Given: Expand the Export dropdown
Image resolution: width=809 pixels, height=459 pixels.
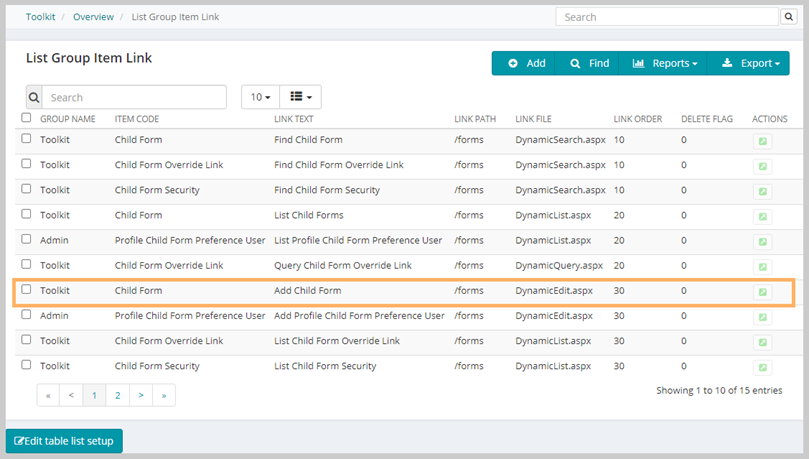Looking at the screenshot, I should (749, 63).
